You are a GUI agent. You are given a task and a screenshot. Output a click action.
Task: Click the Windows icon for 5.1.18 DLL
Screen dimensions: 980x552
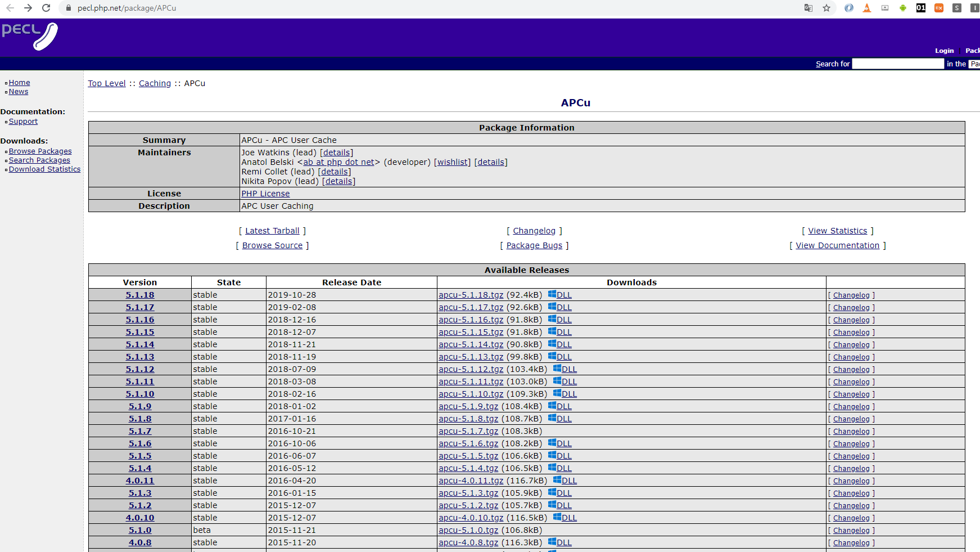(x=552, y=294)
